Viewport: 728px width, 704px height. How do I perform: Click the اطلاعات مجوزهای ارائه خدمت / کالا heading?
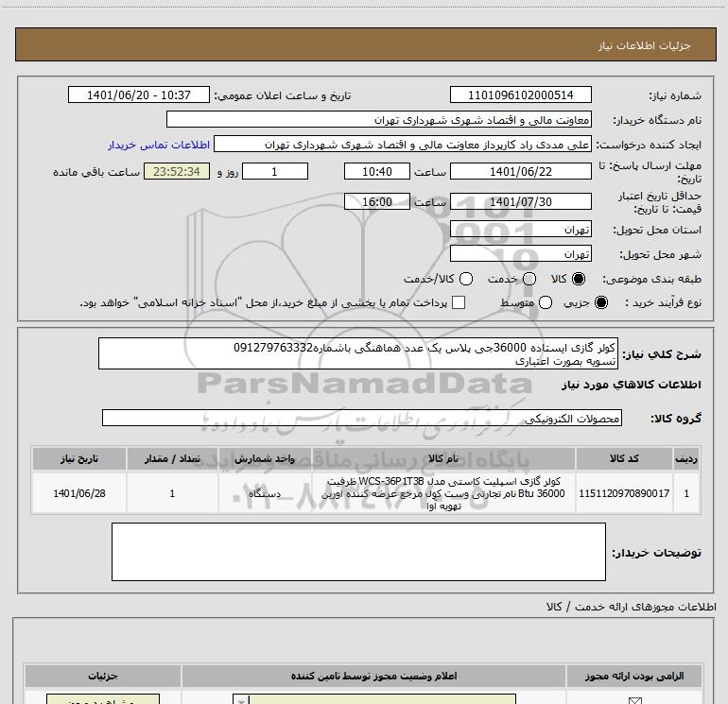[x=632, y=607]
